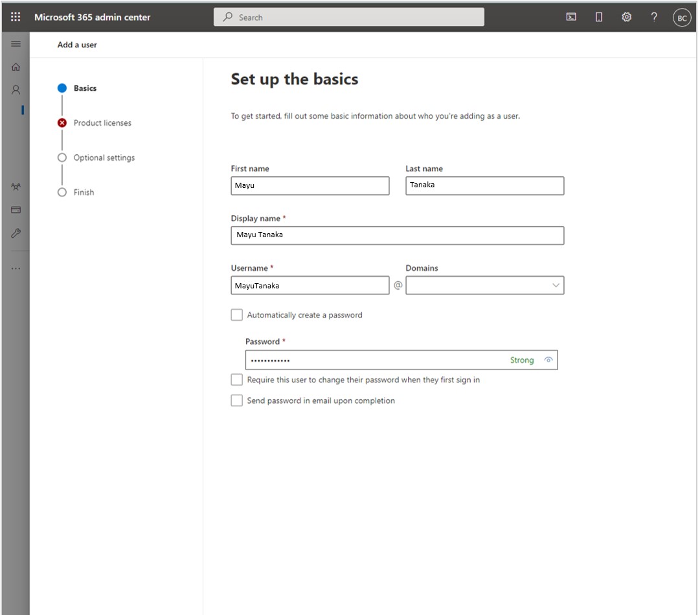
Task: Open Setup wrench icon in sidebar
Action: 16,233
